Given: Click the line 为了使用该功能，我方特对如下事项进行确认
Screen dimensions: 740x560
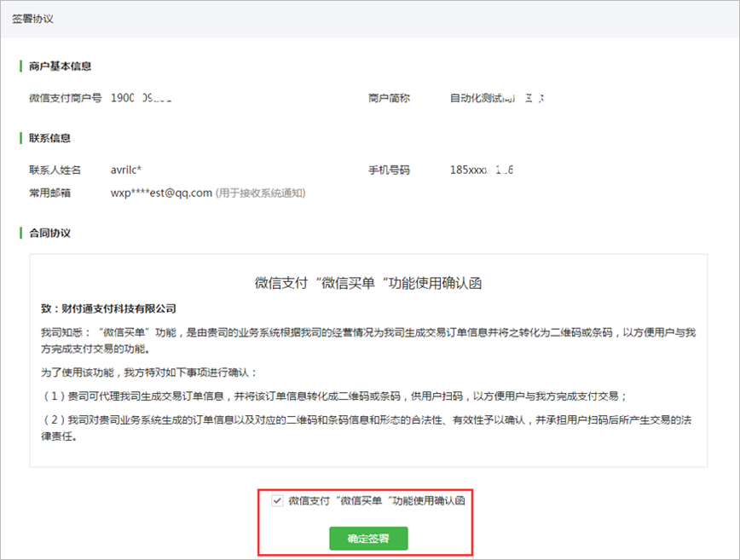Looking at the screenshot, I should [x=149, y=372].
